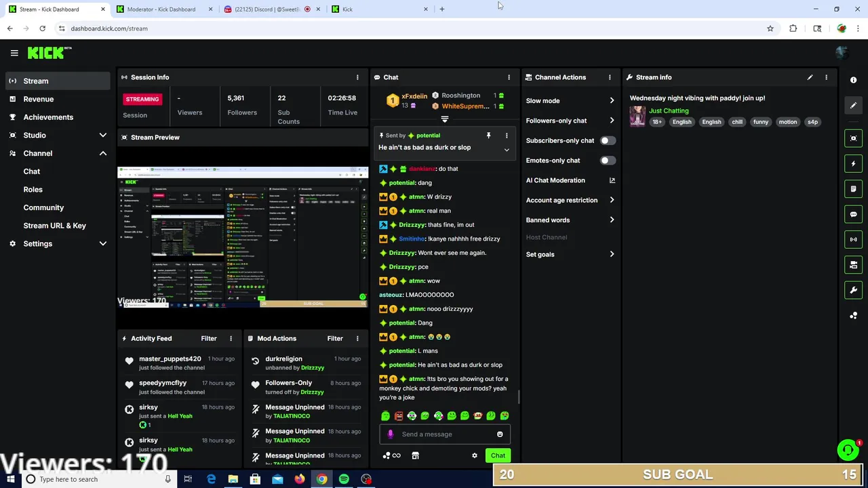This screenshot has width=868, height=488.
Task: Click the bubbles icon at right sidebar bottom
Action: 853,315
